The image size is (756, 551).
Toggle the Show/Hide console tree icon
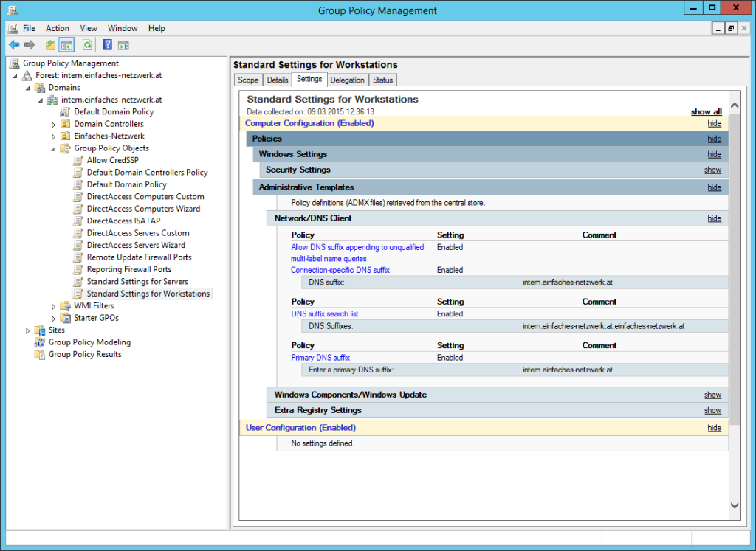coord(66,44)
